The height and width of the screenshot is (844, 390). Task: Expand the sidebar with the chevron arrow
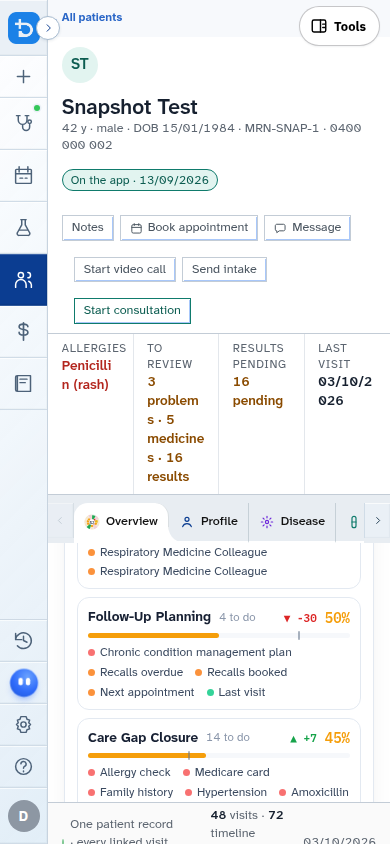click(48, 28)
